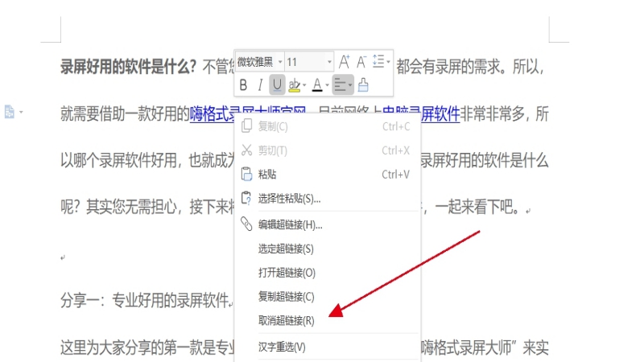This screenshot has height=362, width=644.
Task: Click the line spacing icon
Action: click(379, 62)
